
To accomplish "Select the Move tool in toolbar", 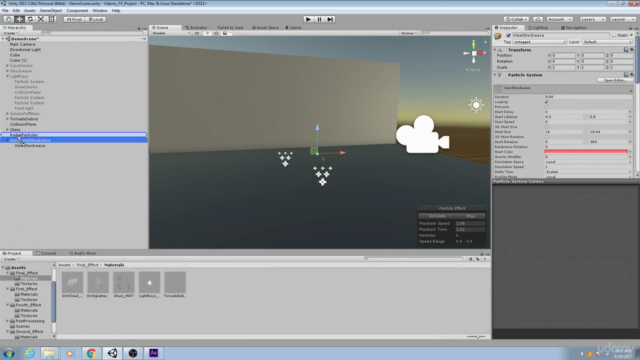I will click(x=19, y=19).
